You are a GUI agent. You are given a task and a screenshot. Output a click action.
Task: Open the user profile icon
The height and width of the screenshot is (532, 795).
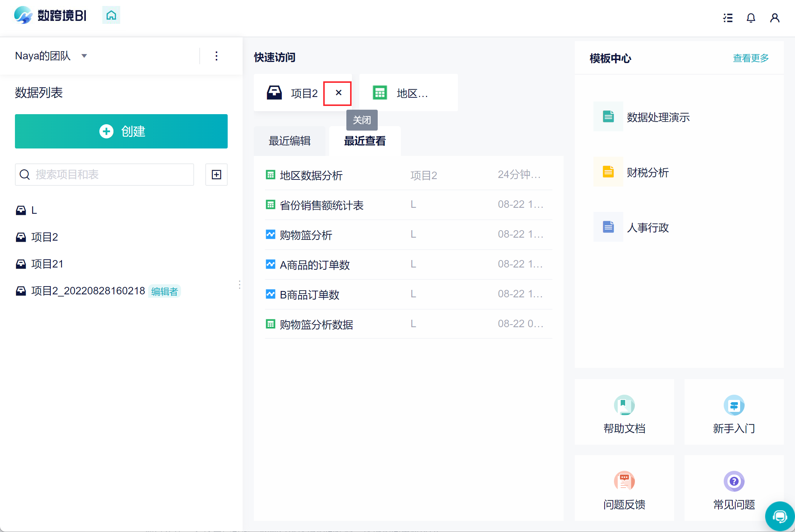click(774, 18)
